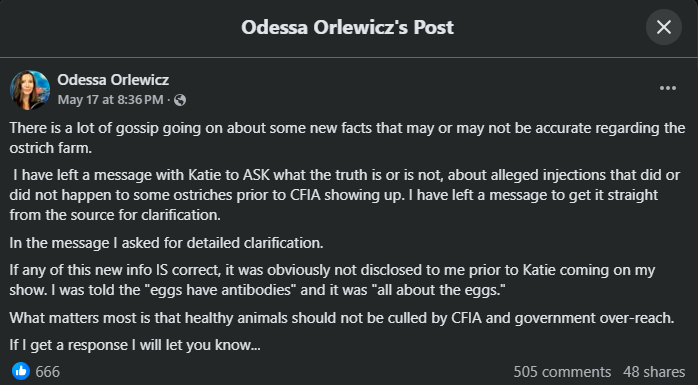Click the "ostrich farm." text line

pyautogui.click(x=51, y=148)
